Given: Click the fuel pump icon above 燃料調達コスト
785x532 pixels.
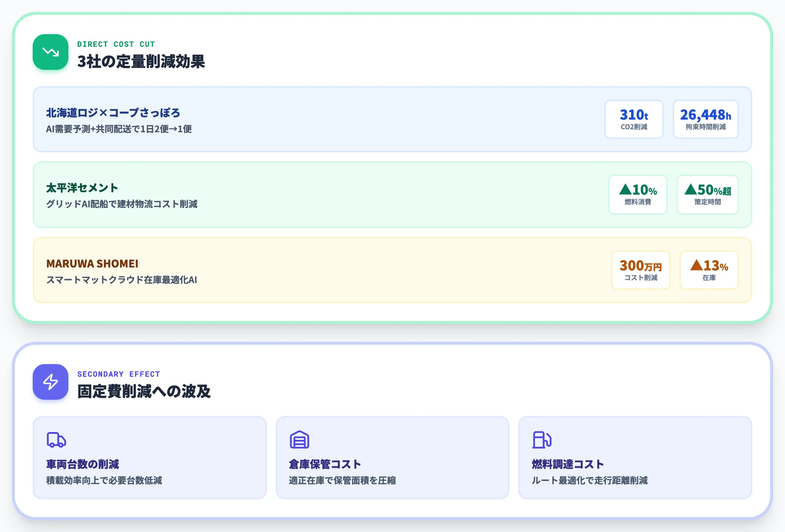Looking at the screenshot, I should point(542,440).
